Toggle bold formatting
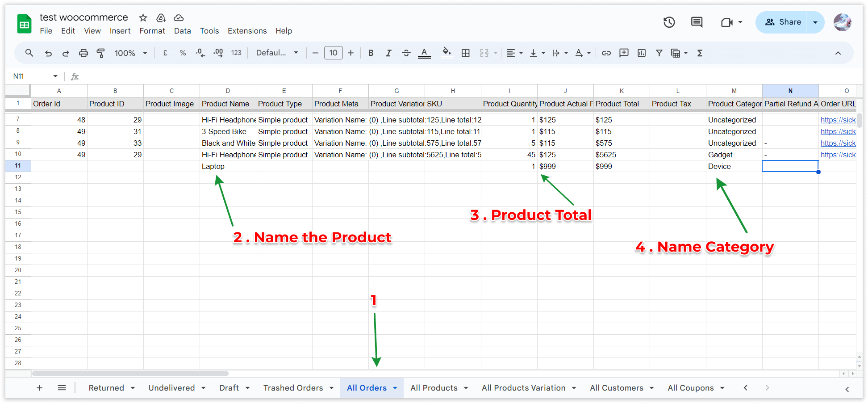The height and width of the screenshot is (404, 868). [x=371, y=53]
